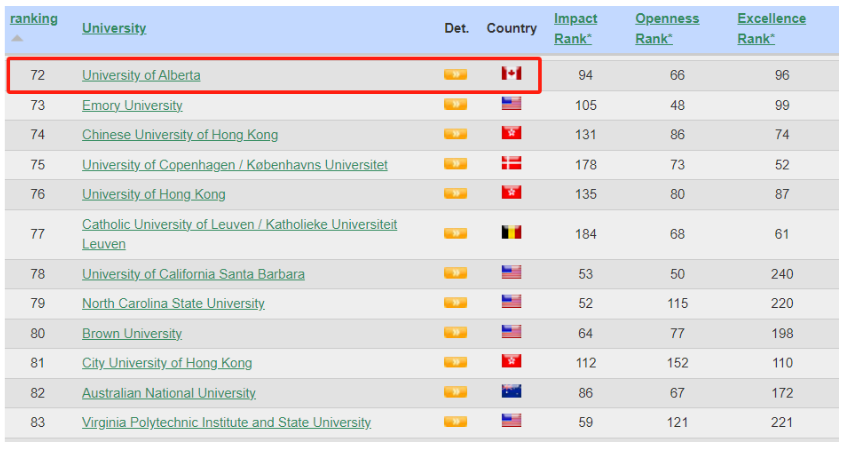Click Denmark flag in Copenhagen row

[x=511, y=163]
